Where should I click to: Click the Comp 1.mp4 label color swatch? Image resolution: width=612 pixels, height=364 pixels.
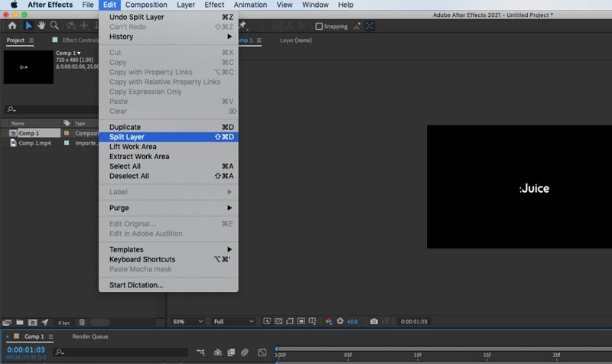[67, 143]
